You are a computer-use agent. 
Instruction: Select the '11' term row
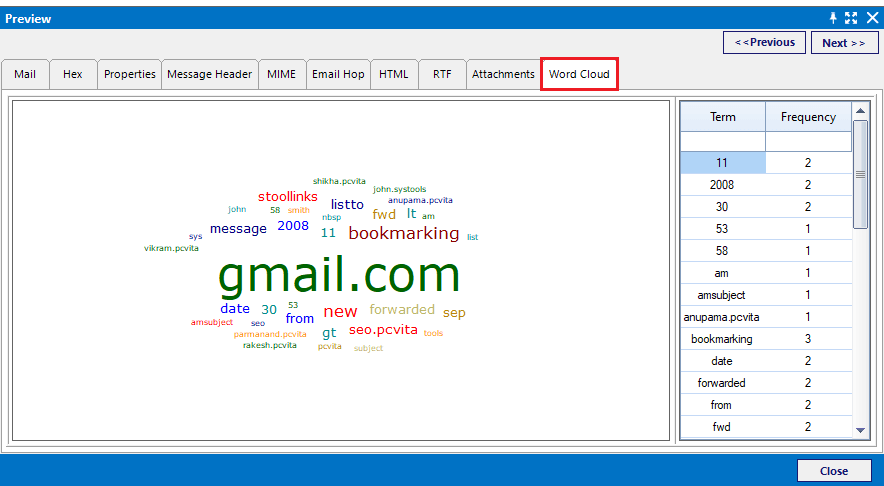tap(766, 163)
